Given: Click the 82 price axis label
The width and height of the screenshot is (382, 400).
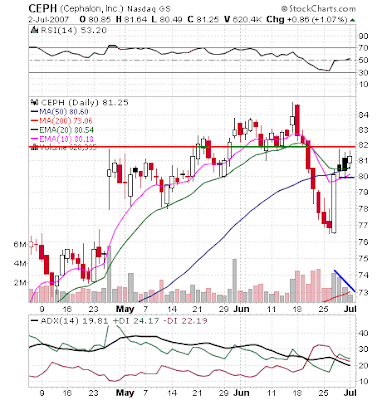Looking at the screenshot, I should (364, 145).
